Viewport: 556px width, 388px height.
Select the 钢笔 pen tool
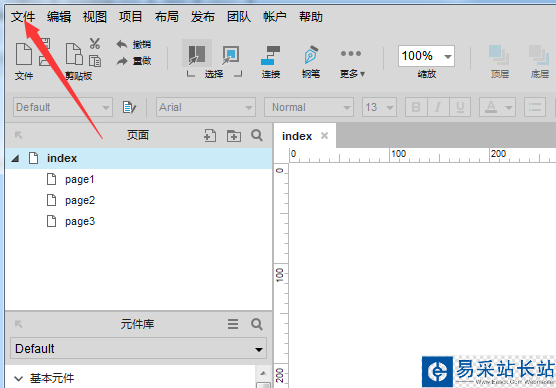tap(311, 62)
